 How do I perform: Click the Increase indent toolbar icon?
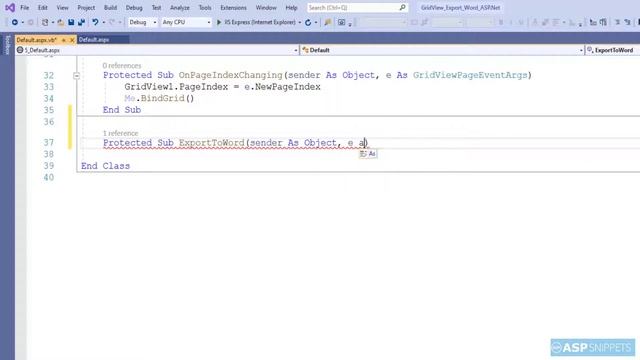[627, 22]
